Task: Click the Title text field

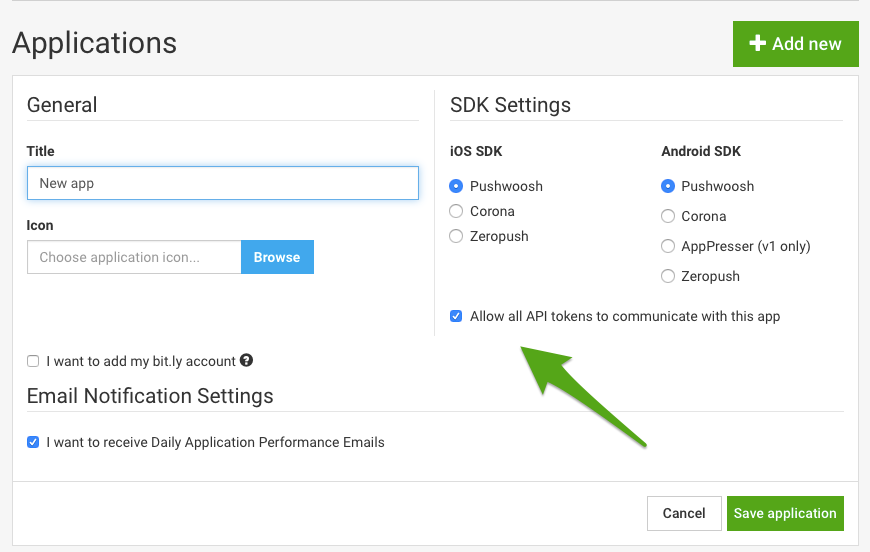Action: [222, 183]
